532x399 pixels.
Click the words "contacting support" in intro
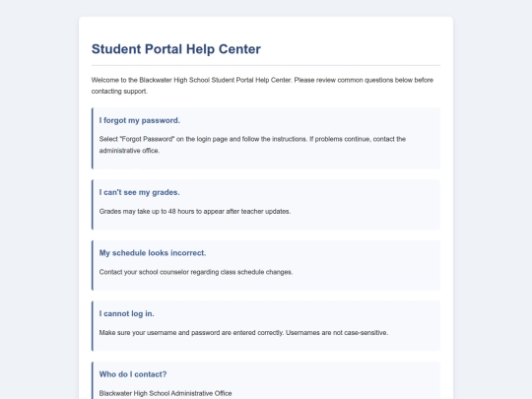point(119,92)
